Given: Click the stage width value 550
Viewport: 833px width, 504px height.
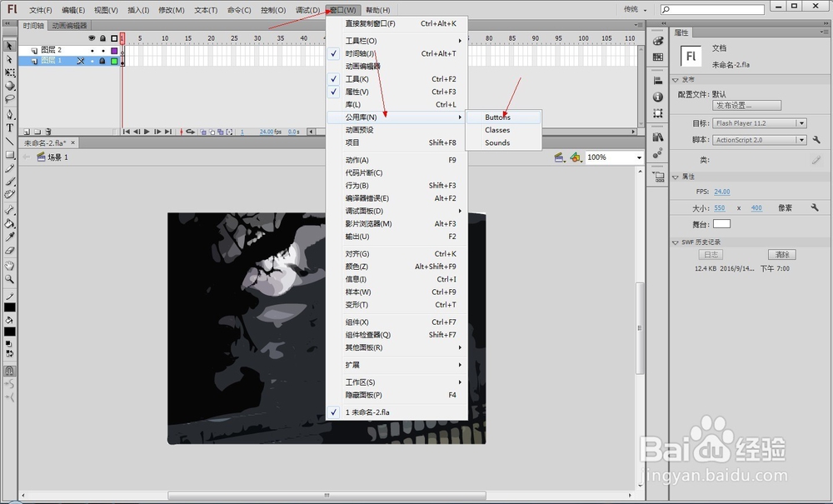Looking at the screenshot, I should click(720, 208).
